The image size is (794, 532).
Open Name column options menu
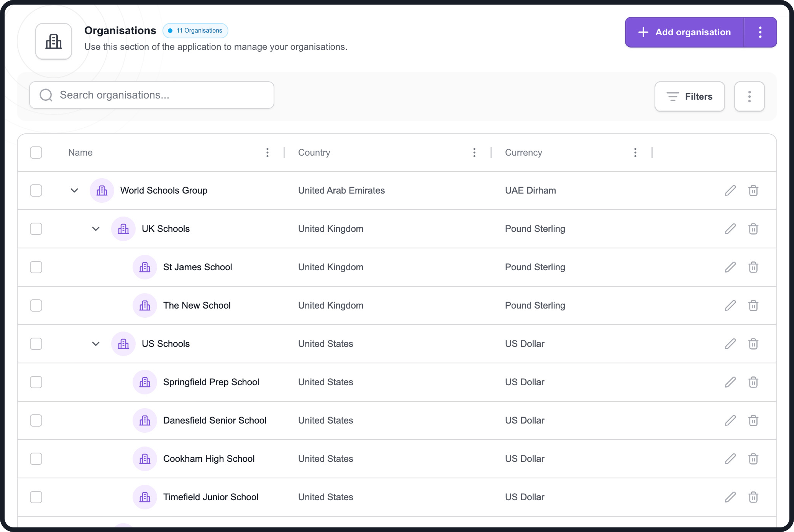267,153
